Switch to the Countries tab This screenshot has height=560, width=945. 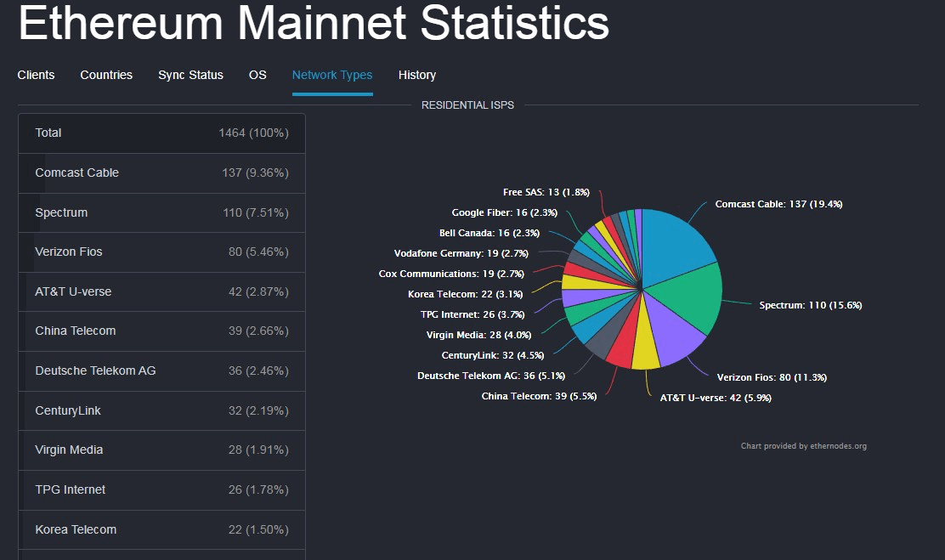tap(106, 75)
